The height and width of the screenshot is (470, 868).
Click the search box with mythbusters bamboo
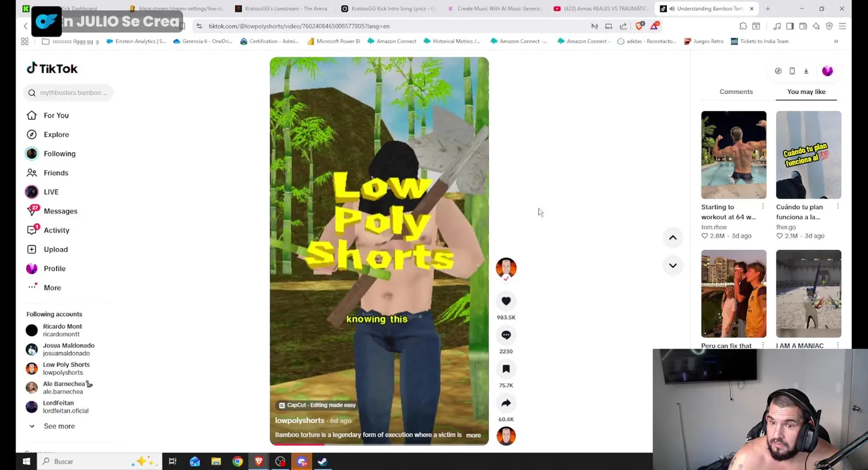coord(69,93)
